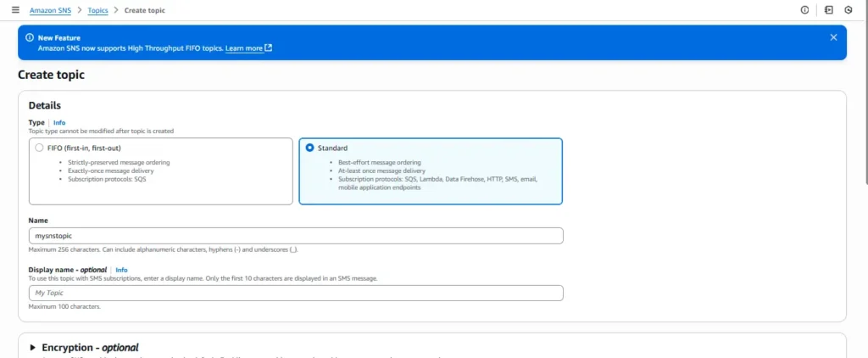Viewport: 868px width, 358px height.
Task: Click the Name field containing mysnstopic
Action: coord(296,236)
